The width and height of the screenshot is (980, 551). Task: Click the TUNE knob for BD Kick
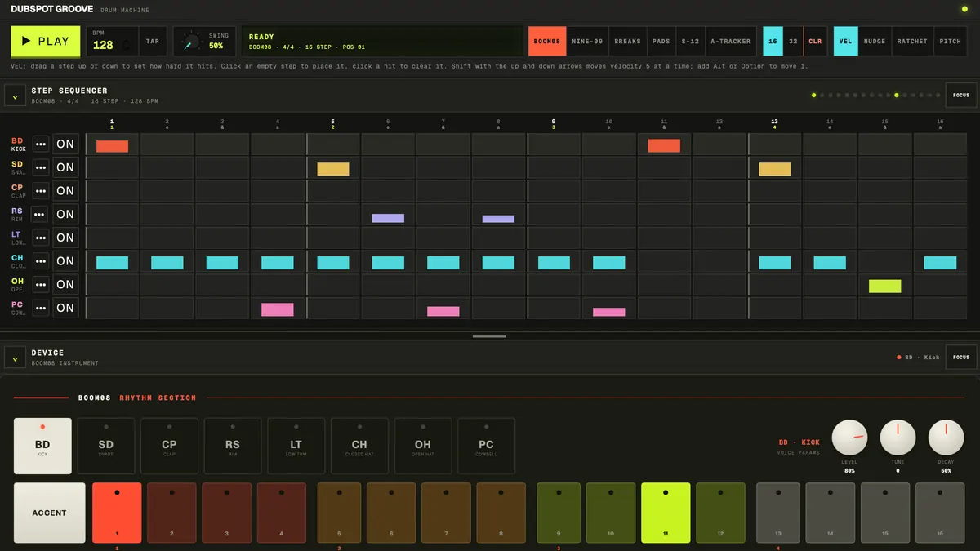click(x=898, y=438)
